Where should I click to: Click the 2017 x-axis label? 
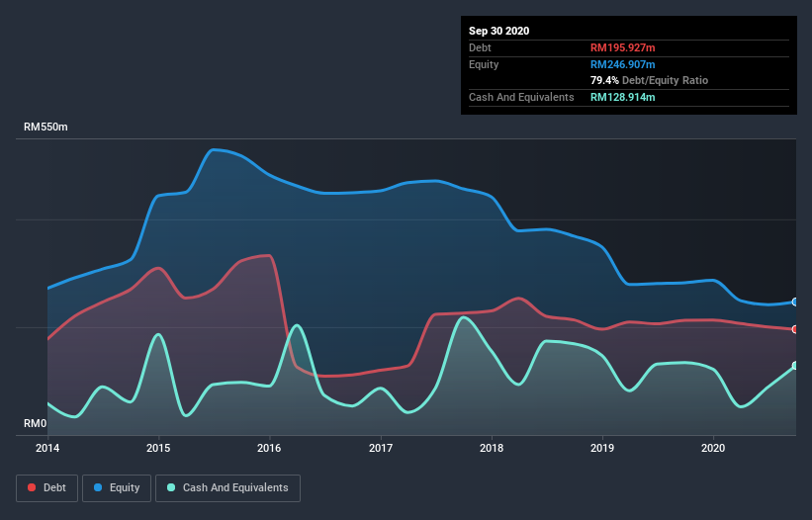[x=381, y=448]
